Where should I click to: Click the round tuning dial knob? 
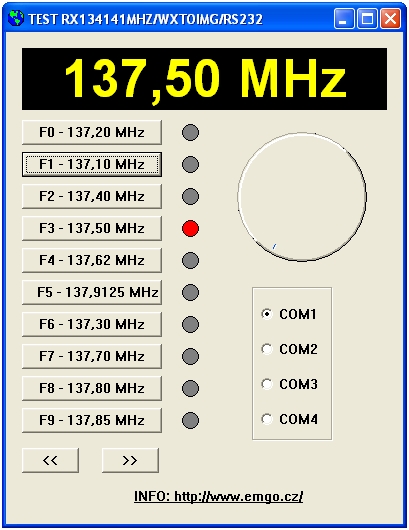pos(302,197)
